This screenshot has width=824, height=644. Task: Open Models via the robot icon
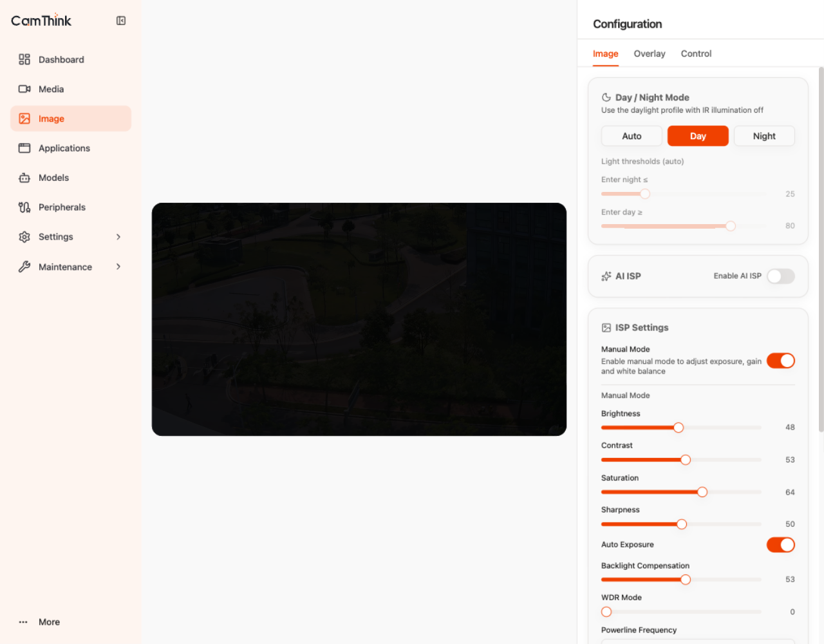pos(24,178)
